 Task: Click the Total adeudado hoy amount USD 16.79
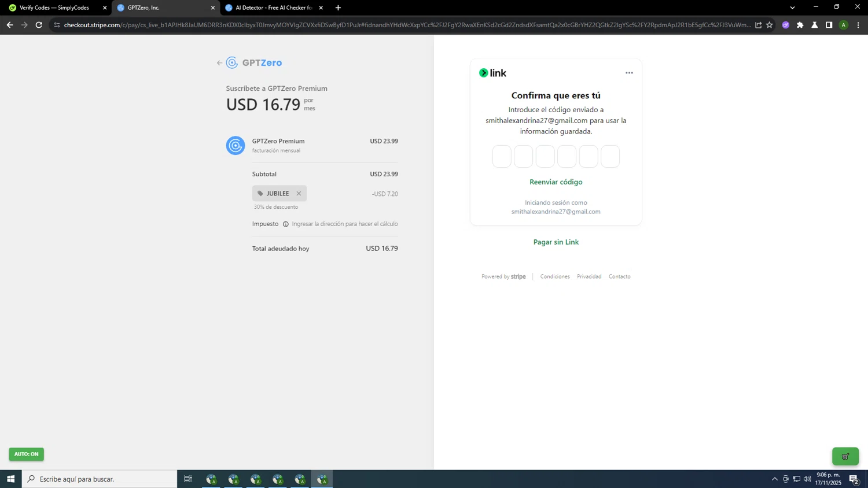pyautogui.click(x=382, y=249)
